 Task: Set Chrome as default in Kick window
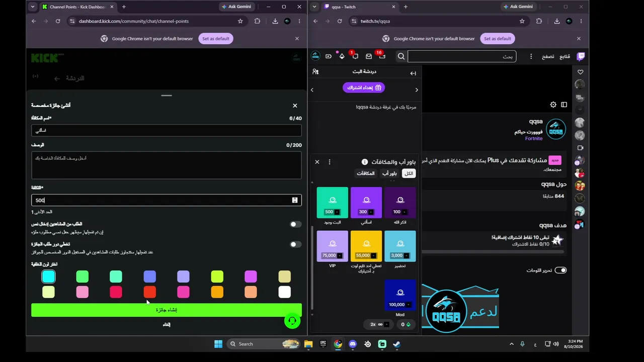pos(215,39)
